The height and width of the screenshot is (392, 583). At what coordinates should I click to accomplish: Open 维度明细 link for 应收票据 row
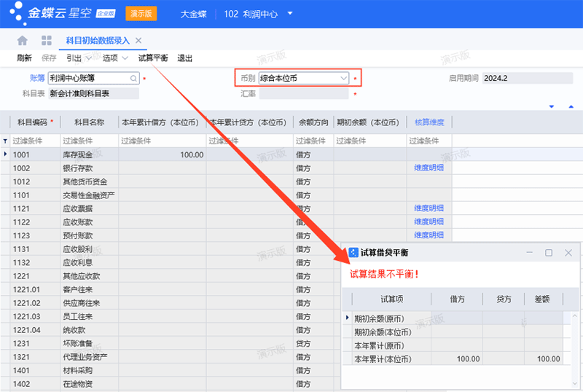(x=429, y=208)
